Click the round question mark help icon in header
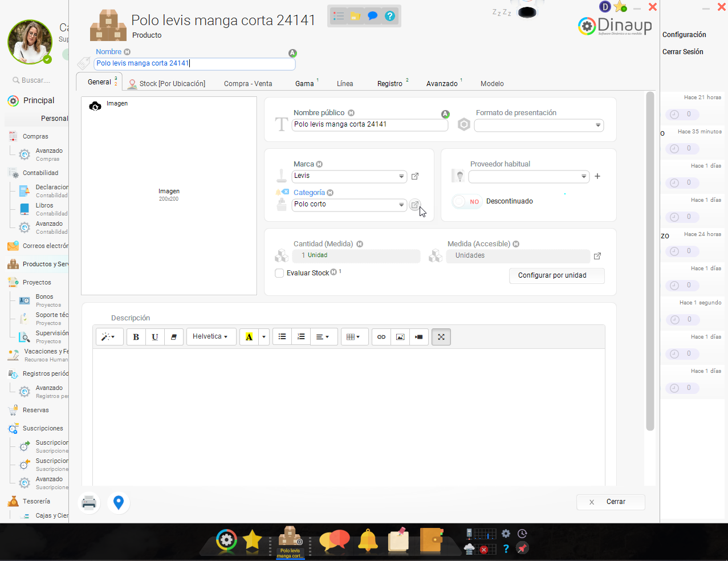 click(x=390, y=16)
